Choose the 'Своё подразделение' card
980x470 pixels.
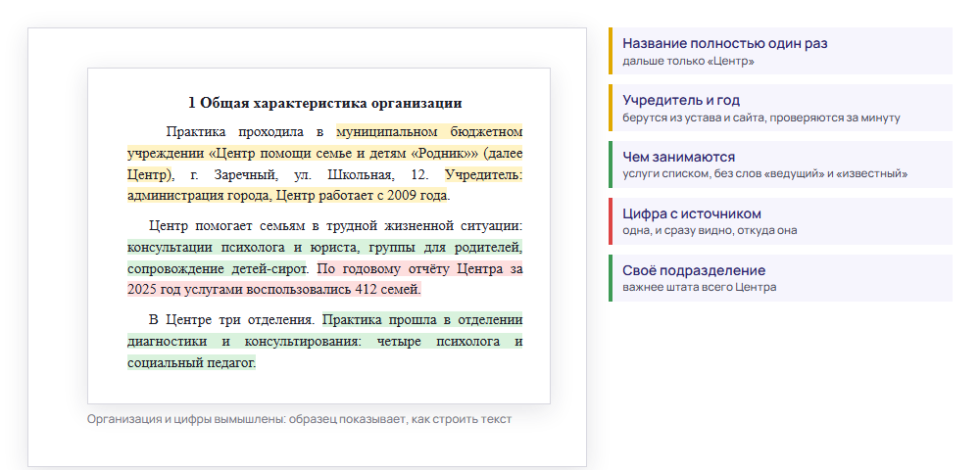(x=781, y=278)
